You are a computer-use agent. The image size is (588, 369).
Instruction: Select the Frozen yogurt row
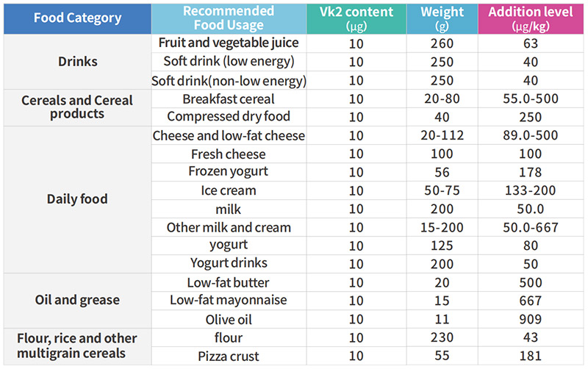coord(228,171)
